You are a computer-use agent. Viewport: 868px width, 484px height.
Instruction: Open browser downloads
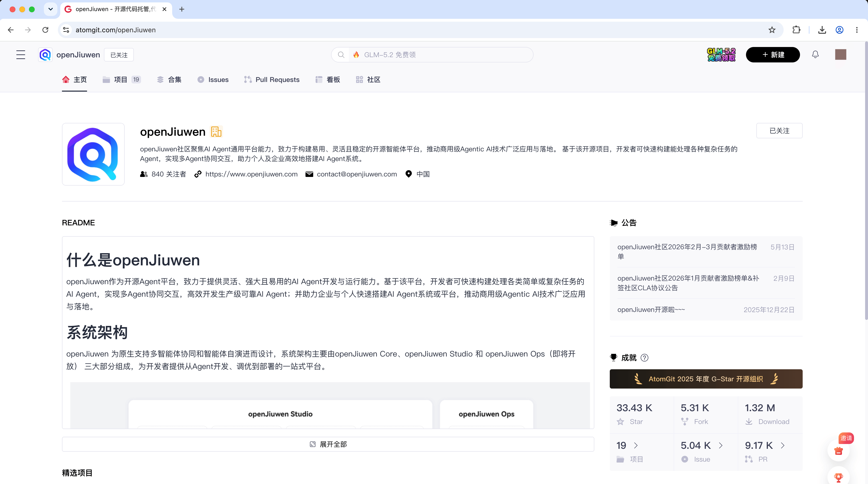click(822, 30)
